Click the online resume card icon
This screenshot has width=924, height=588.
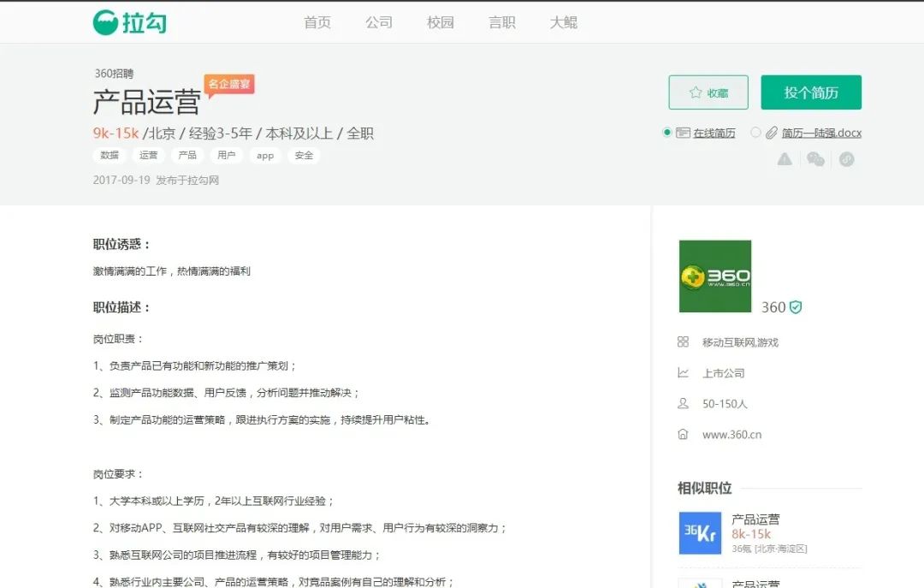tap(683, 133)
